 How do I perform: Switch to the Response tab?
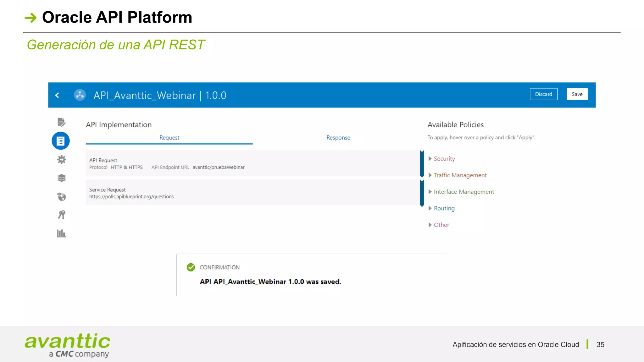tap(338, 138)
